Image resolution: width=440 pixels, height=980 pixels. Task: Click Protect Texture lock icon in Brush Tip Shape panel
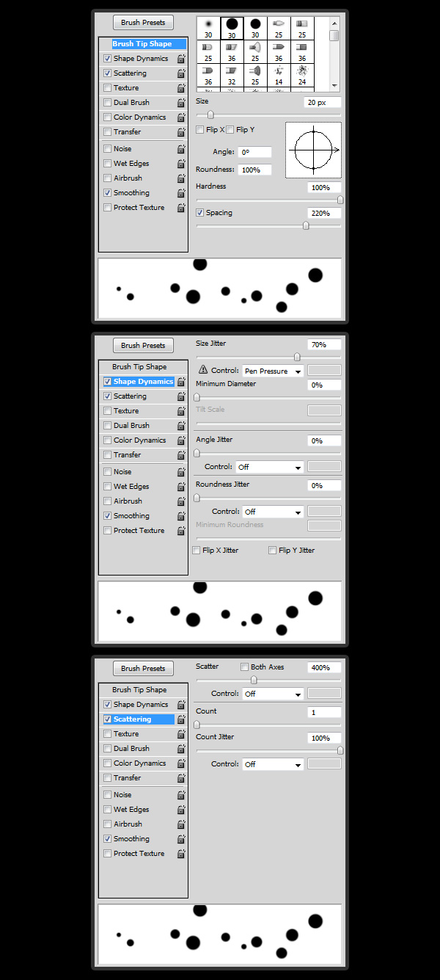(180, 208)
